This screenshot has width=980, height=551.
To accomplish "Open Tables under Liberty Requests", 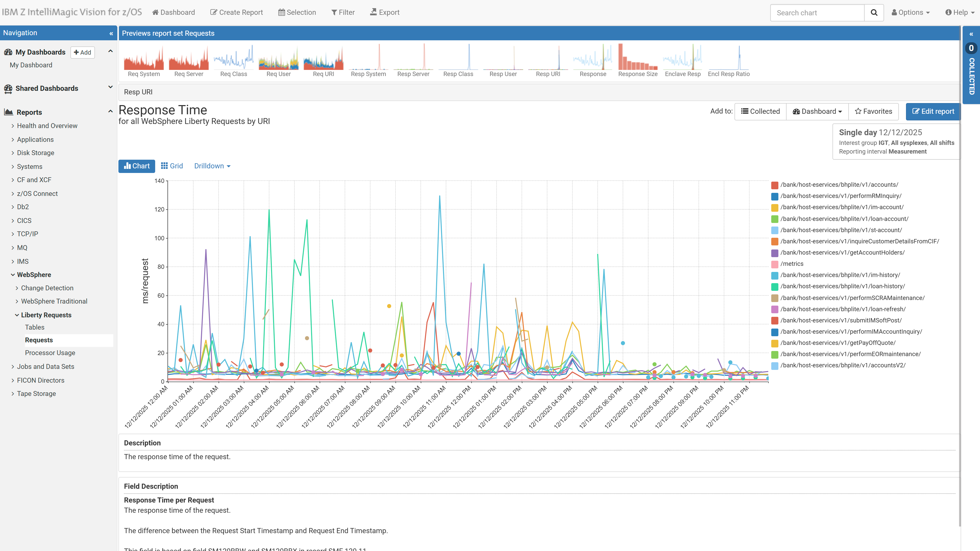I will click(35, 327).
